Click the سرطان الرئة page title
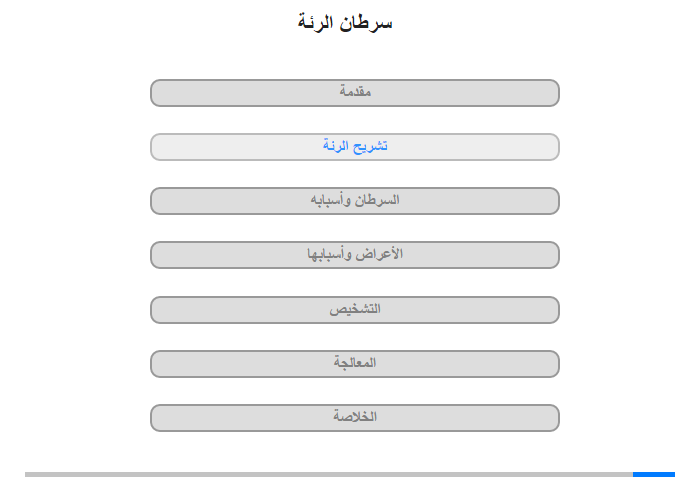The width and height of the screenshot is (700, 480). click(345, 22)
